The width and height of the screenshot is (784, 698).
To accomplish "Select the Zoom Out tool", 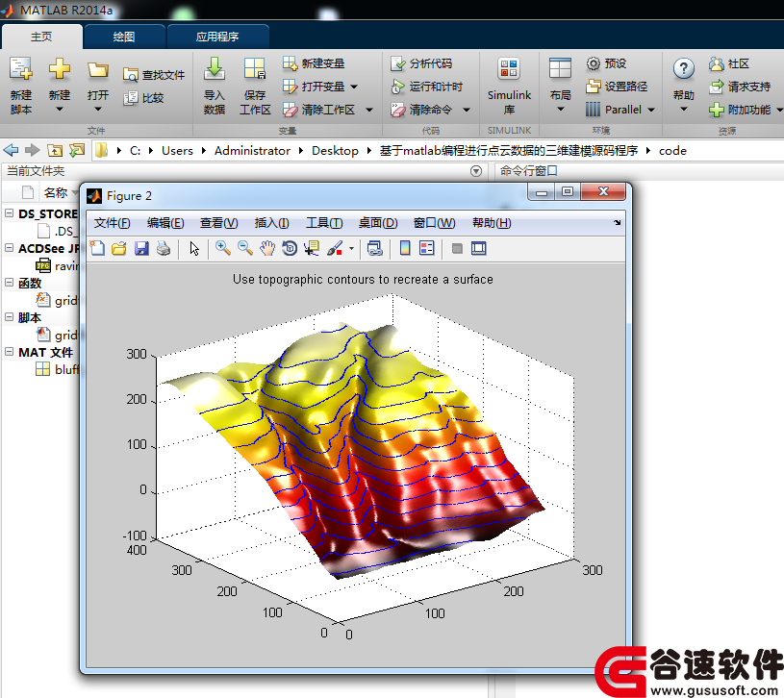I will pos(245,248).
